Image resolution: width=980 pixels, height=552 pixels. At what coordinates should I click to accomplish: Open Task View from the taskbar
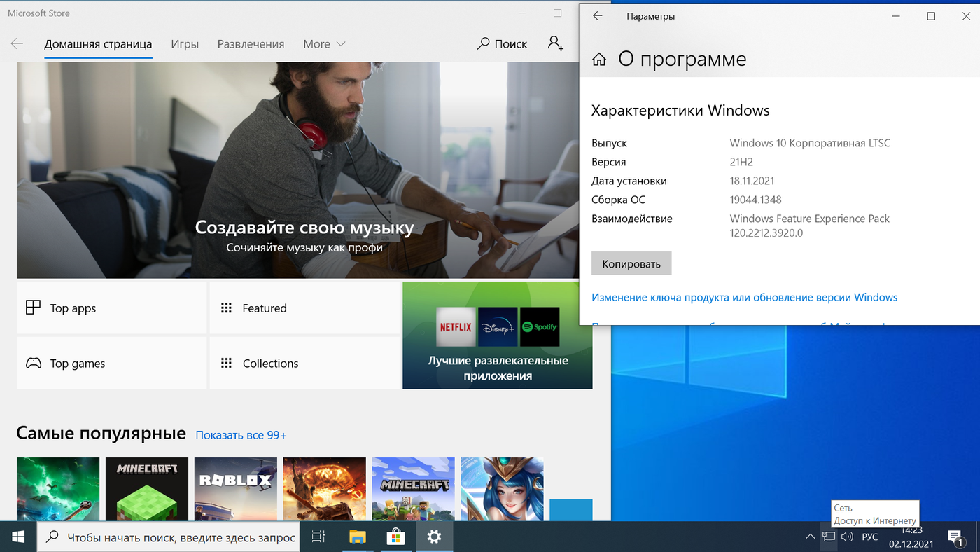318,537
